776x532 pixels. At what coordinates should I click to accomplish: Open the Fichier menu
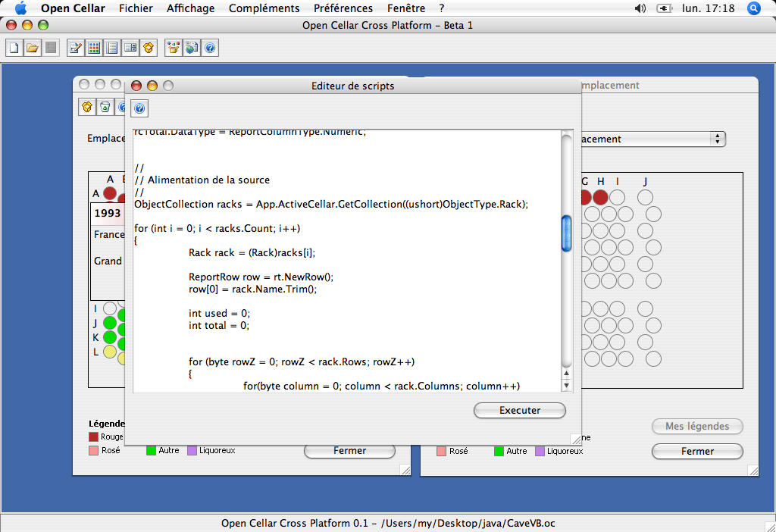[x=136, y=8]
